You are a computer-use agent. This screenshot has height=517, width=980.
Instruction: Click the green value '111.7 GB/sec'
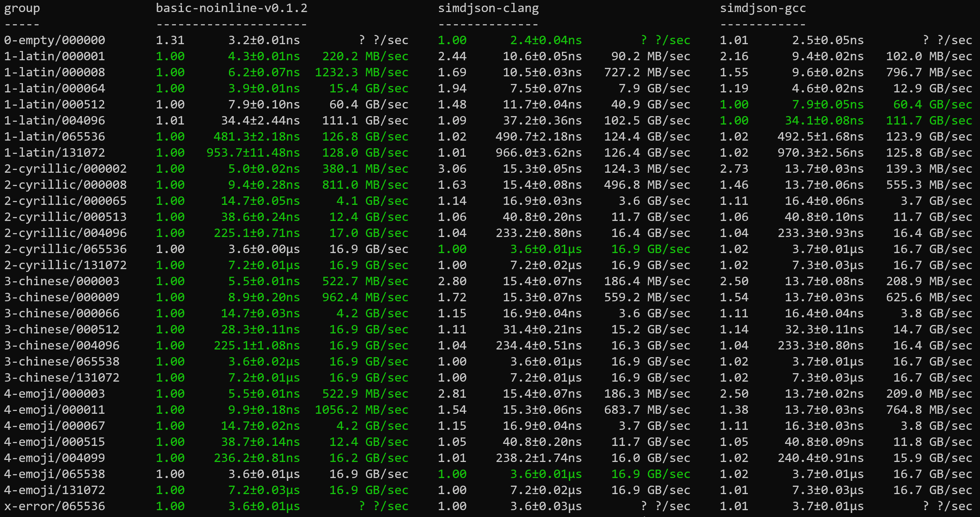pos(929,121)
